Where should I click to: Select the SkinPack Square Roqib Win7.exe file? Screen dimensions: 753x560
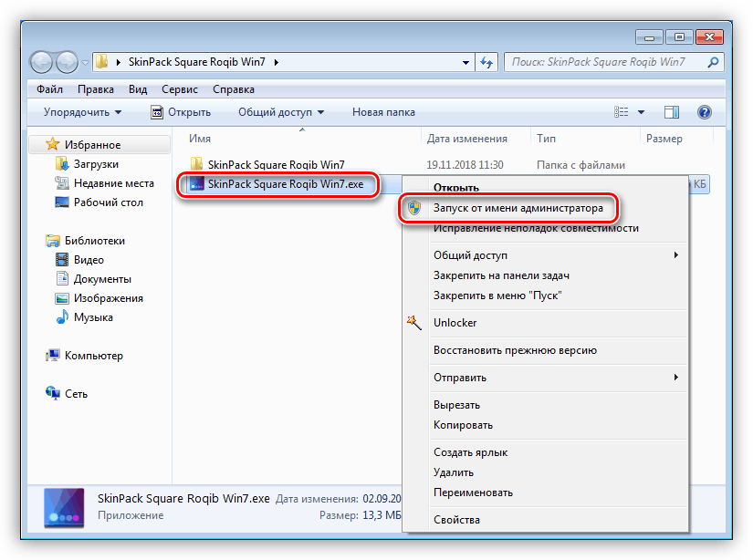tap(286, 184)
